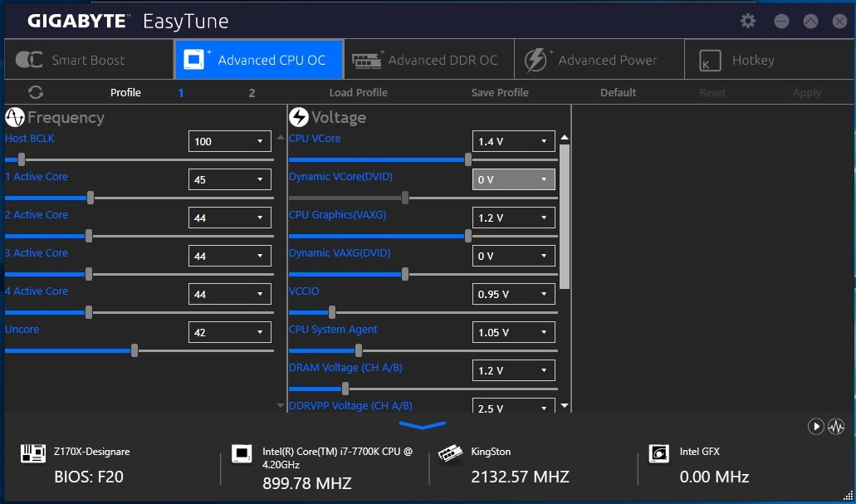
Task: Click the Reset button
Action: coord(712,93)
